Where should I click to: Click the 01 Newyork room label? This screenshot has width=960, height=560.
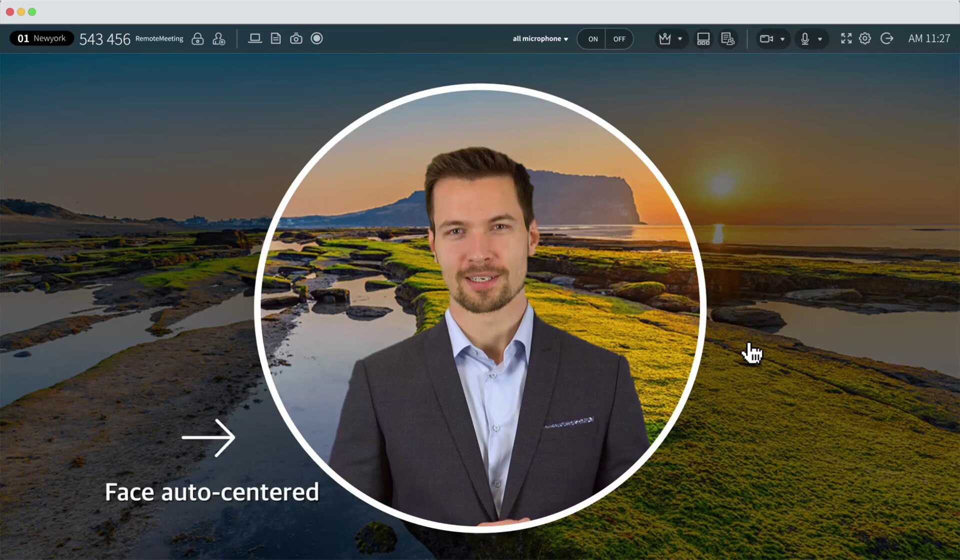point(41,38)
